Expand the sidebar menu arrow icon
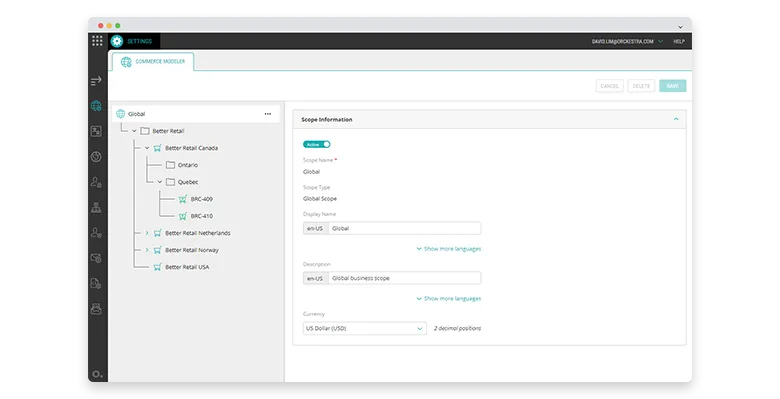 (96, 81)
